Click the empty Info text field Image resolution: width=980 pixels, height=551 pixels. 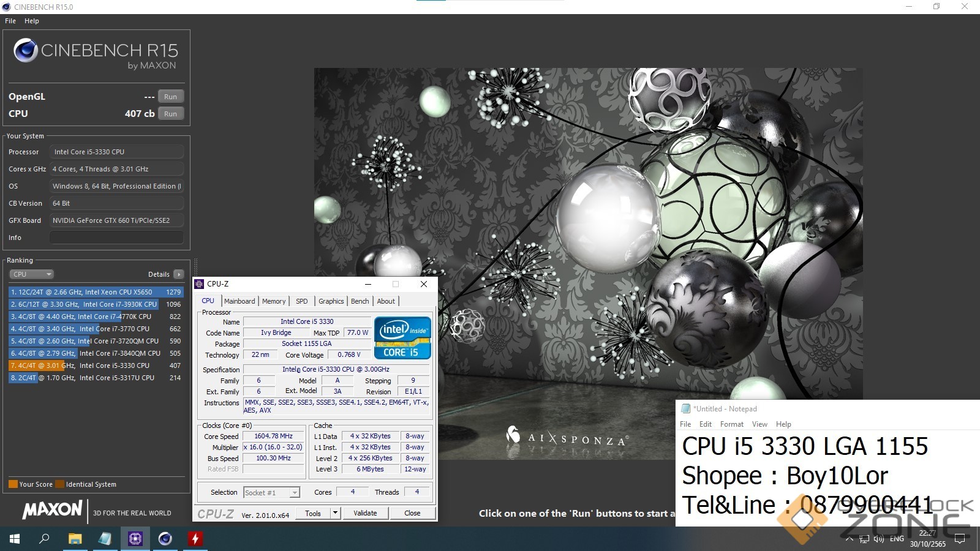116,238
